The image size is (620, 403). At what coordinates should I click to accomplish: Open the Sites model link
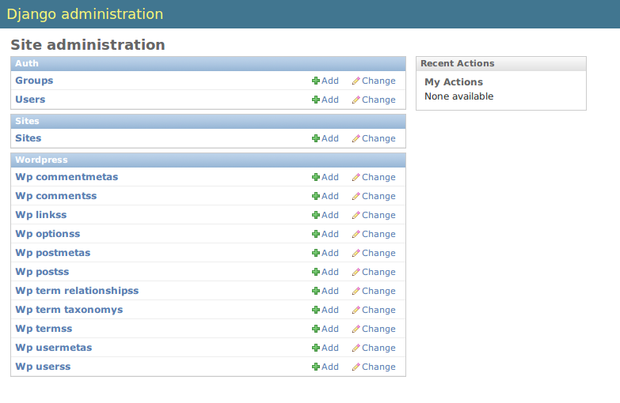point(28,139)
